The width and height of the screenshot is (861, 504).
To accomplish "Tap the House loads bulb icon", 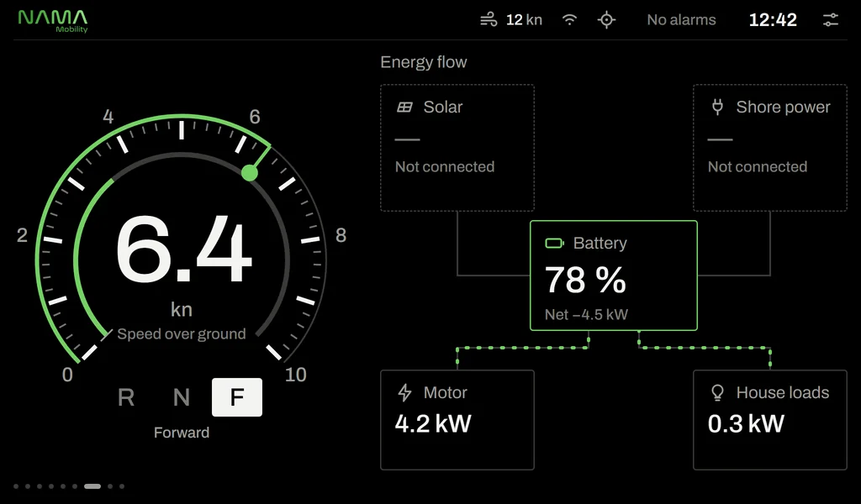I will click(x=717, y=392).
